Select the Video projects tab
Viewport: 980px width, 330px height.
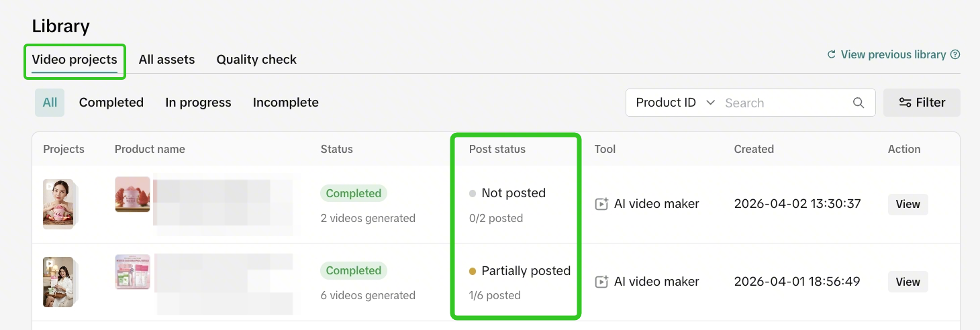click(x=75, y=60)
